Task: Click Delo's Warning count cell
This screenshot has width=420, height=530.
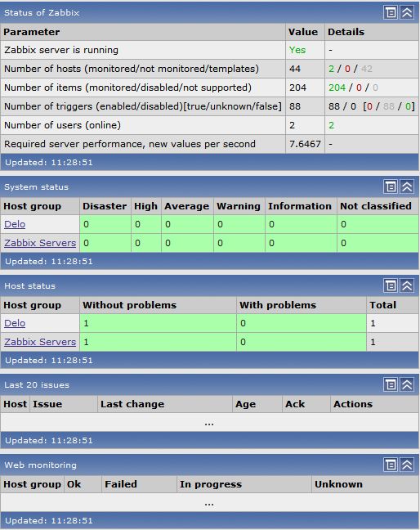Action: tap(239, 224)
